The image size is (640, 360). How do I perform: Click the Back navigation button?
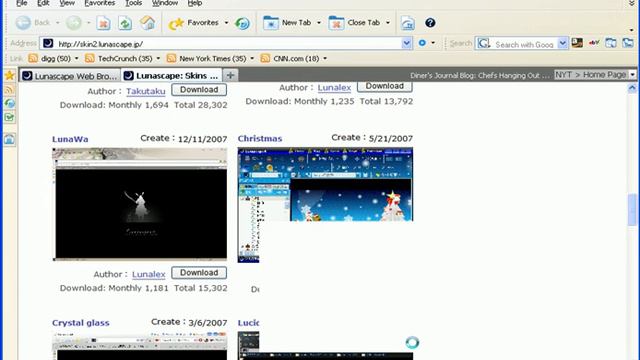click(32, 23)
